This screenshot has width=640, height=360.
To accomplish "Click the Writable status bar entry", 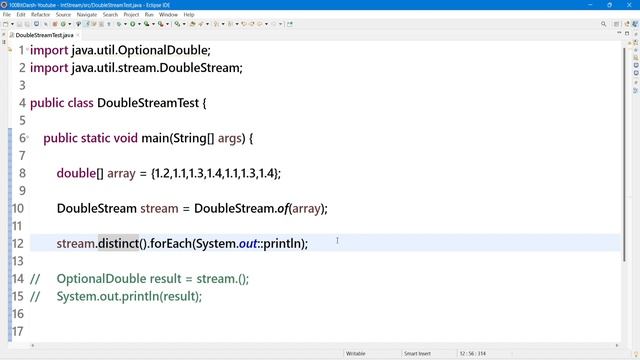I will tap(356, 353).
